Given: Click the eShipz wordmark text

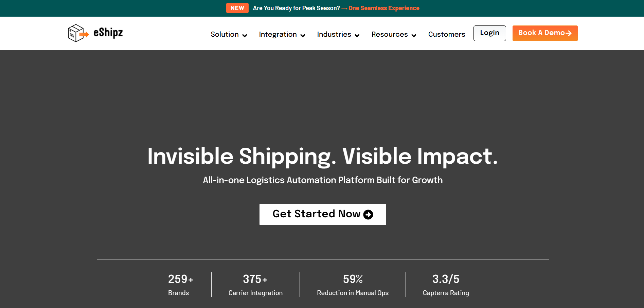Looking at the screenshot, I should pos(108,33).
